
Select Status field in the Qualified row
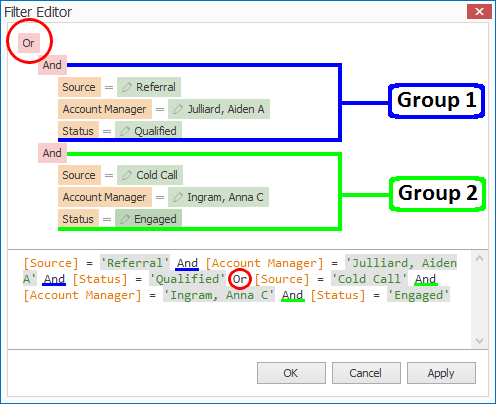coord(78,130)
